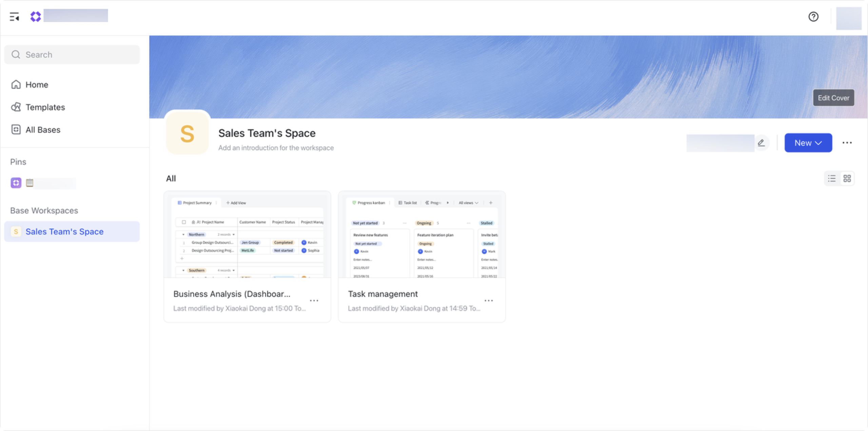This screenshot has width=868, height=431.
Task: Click the large S workspace icon
Action: click(x=187, y=134)
